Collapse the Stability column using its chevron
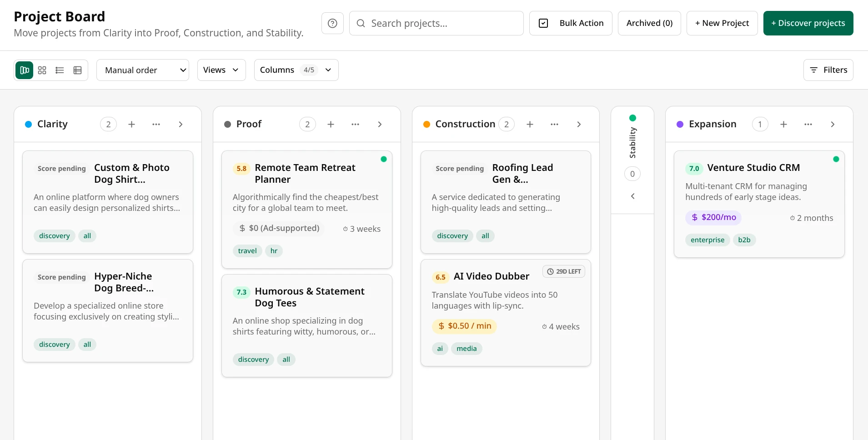 [x=632, y=196]
